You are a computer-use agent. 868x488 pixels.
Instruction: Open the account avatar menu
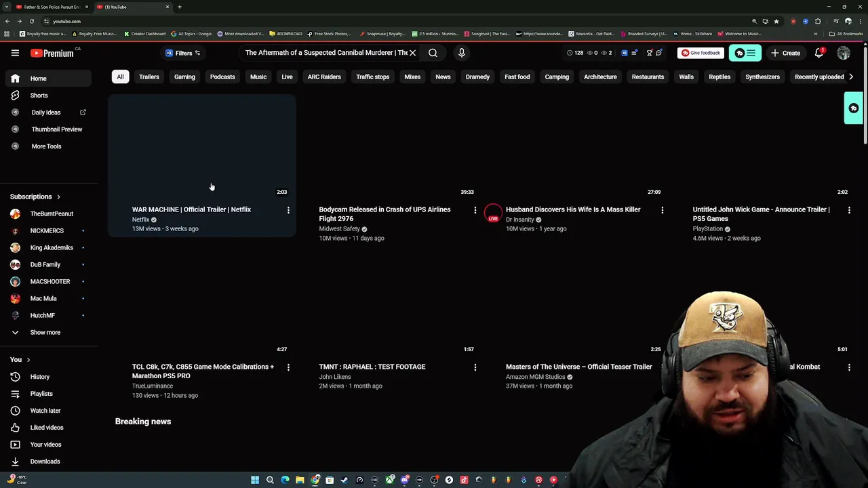click(x=844, y=53)
